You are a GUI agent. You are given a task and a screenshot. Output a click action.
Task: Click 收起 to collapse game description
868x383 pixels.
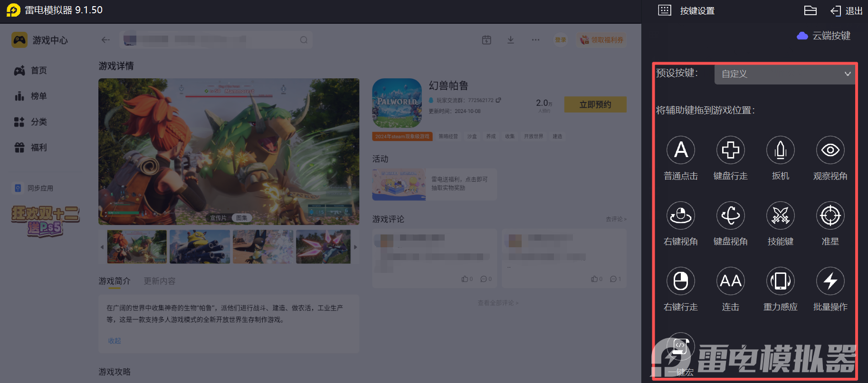tap(114, 341)
